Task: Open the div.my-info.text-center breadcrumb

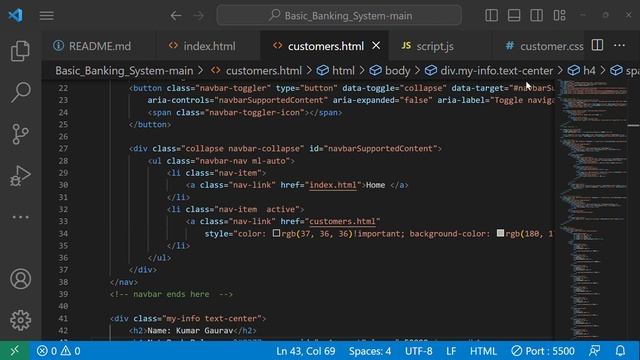Action: (x=489, y=71)
